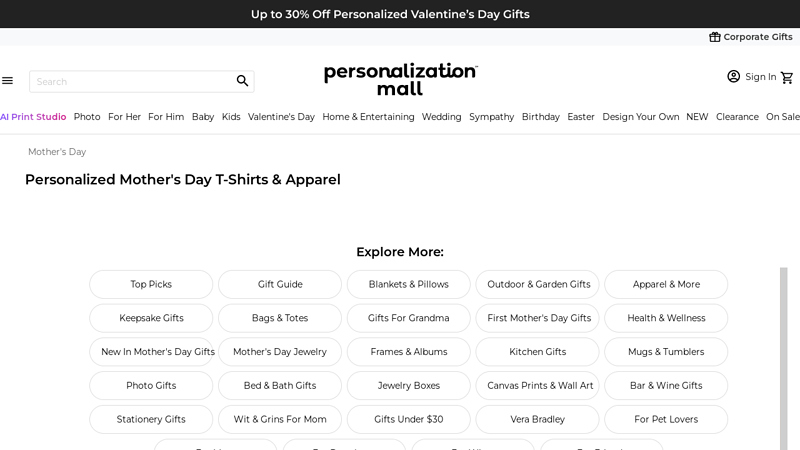
Task: Click the Corporate Gifts gift icon
Action: coord(715,37)
